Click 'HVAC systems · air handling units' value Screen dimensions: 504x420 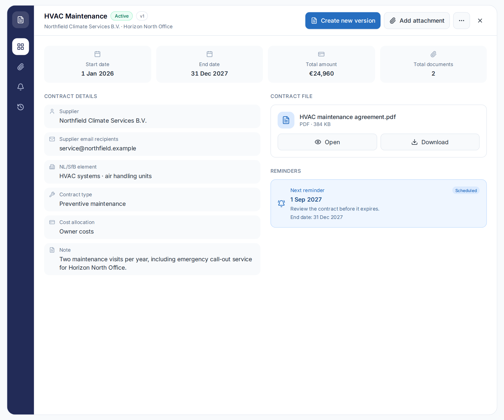pos(106,176)
